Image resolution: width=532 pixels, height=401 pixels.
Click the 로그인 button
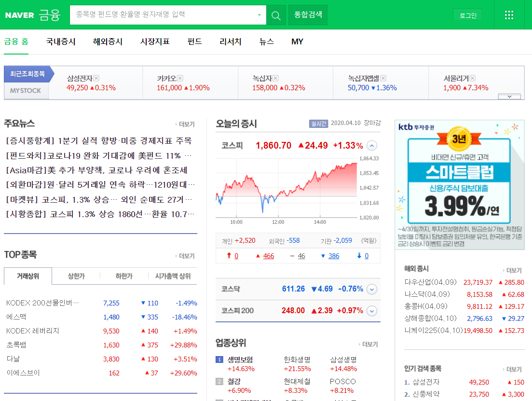tap(467, 15)
